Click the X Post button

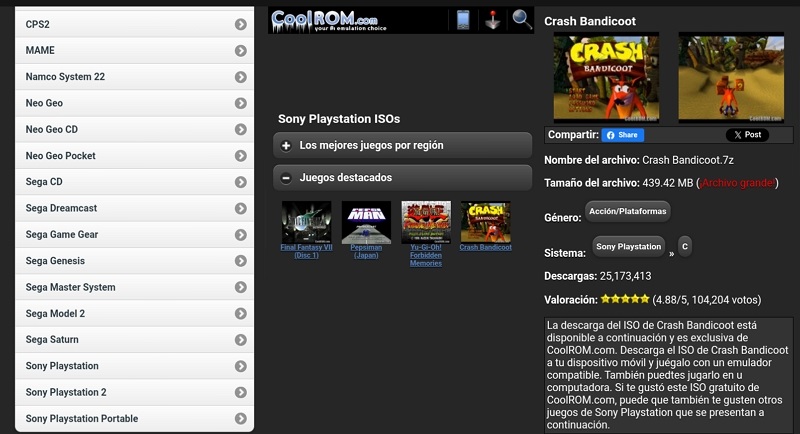(747, 135)
